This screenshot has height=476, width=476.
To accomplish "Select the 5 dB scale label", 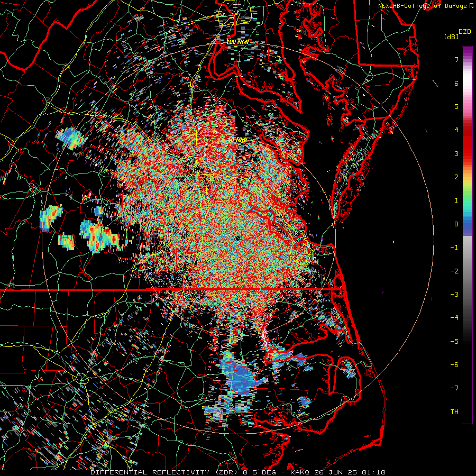I will coord(456,106).
